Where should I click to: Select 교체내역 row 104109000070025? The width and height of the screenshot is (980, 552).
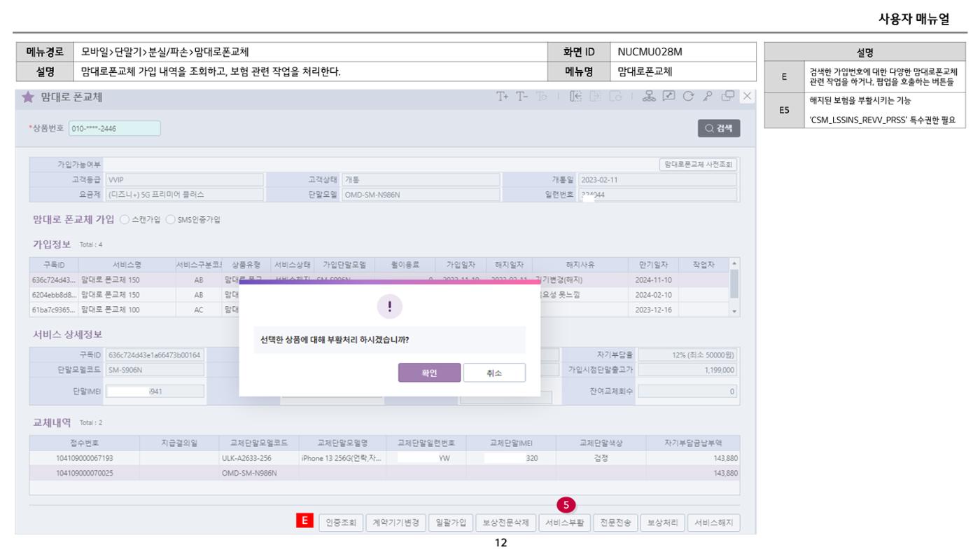[384, 473]
